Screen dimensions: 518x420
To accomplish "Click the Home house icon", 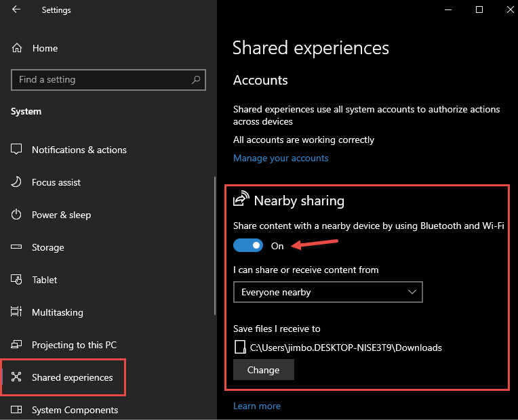I will tap(17, 48).
